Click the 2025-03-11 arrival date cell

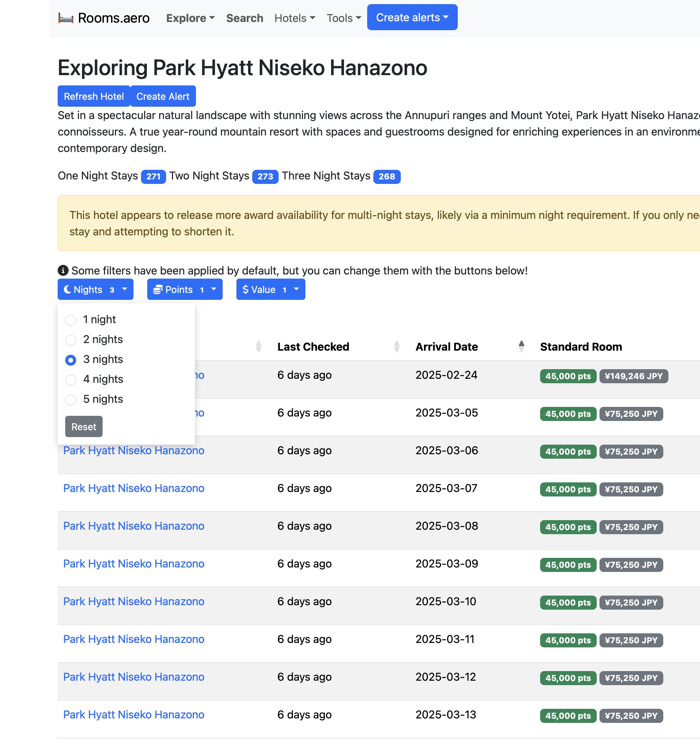click(445, 639)
